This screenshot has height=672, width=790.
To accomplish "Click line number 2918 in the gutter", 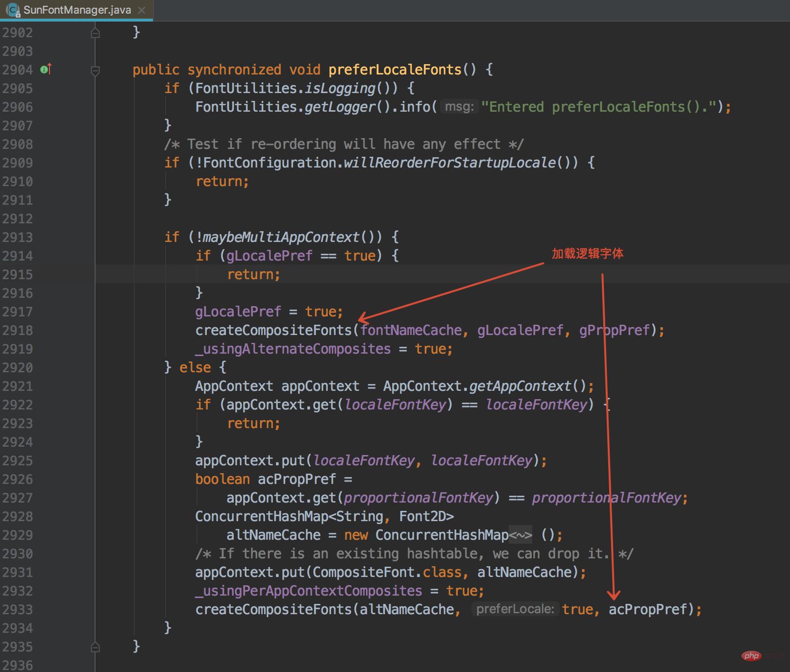I will click(x=18, y=330).
